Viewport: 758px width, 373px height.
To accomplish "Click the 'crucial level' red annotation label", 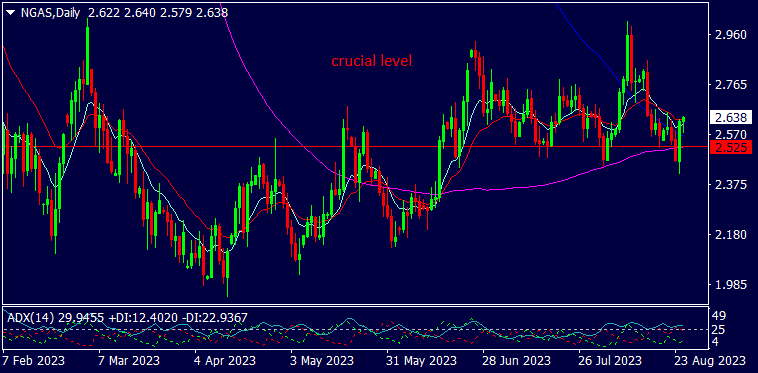I will (371, 61).
